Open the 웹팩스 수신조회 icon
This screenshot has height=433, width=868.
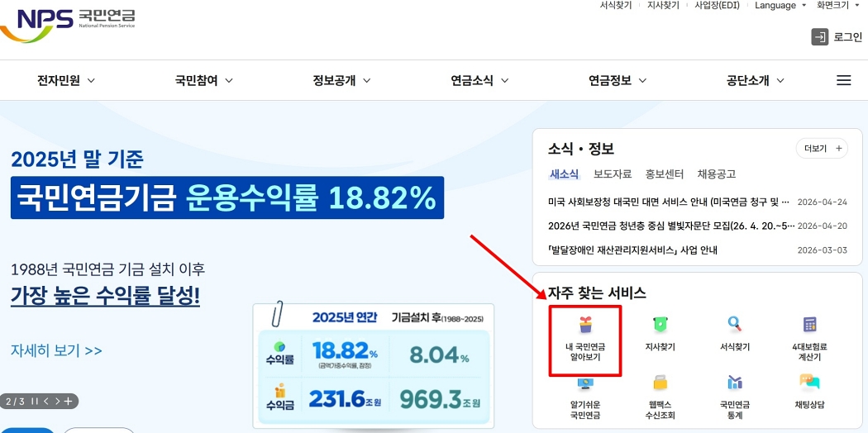pyautogui.click(x=660, y=383)
